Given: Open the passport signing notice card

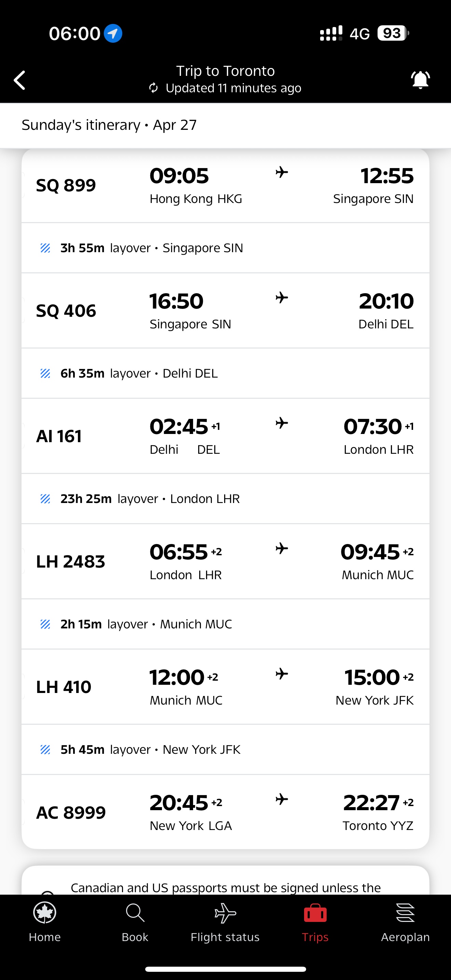Looking at the screenshot, I should (x=225, y=880).
